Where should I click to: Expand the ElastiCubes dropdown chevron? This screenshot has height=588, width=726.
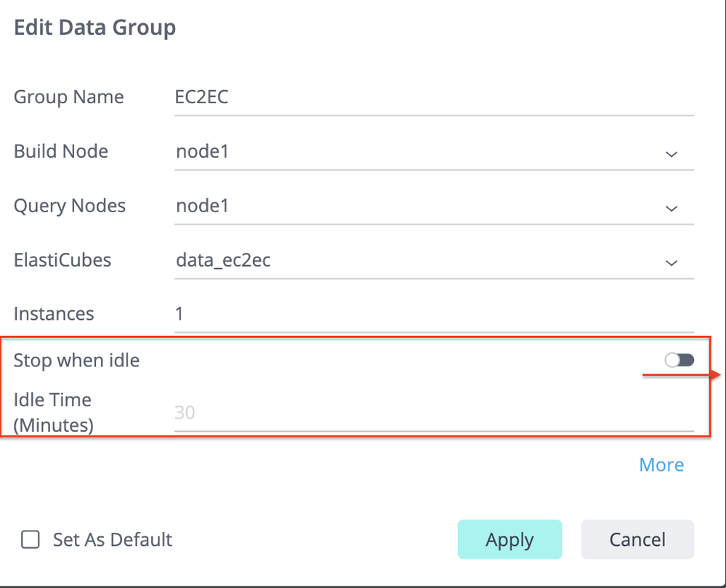671,262
